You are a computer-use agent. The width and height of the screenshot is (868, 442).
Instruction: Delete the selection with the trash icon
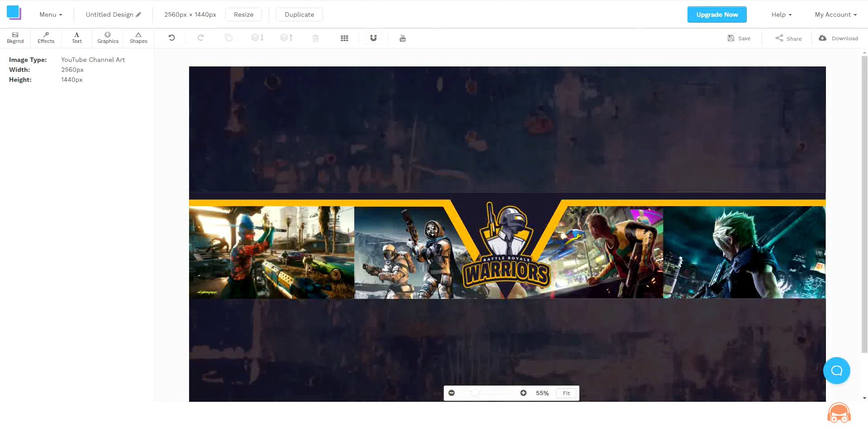315,38
